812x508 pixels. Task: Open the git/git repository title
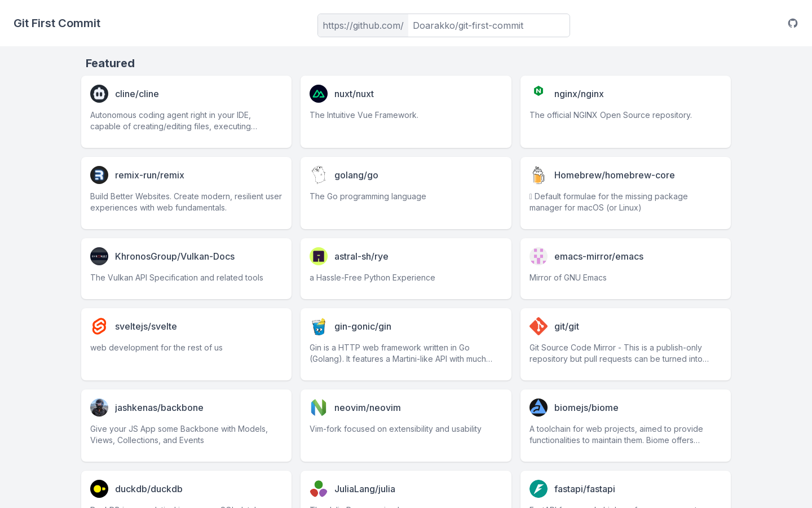(x=567, y=326)
